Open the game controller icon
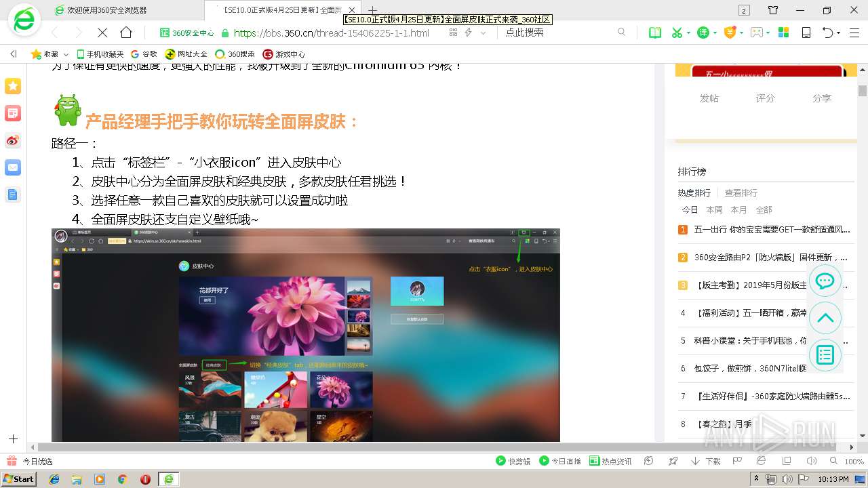 tap(757, 33)
